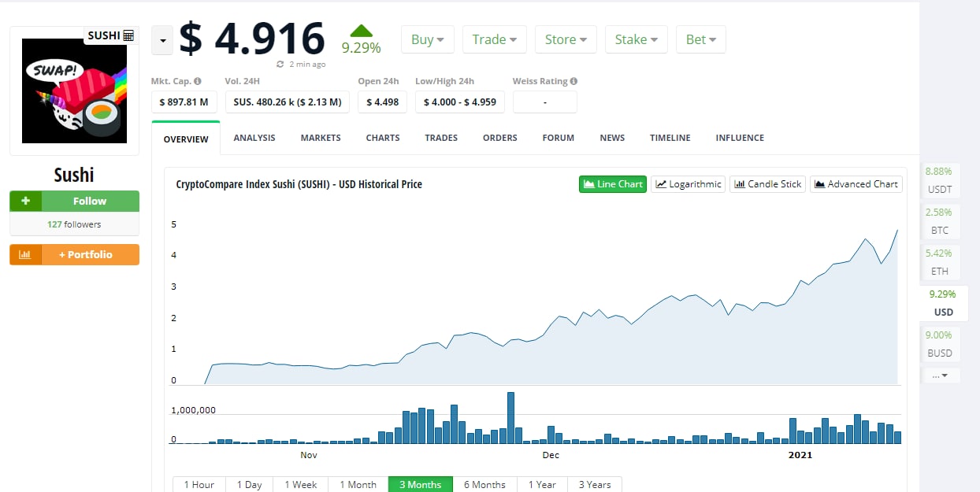Image resolution: width=980 pixels, height=492 pixels.
Task: Click the Low/High 24h range value
Action: pyautogui.click(x=459, y=102)
